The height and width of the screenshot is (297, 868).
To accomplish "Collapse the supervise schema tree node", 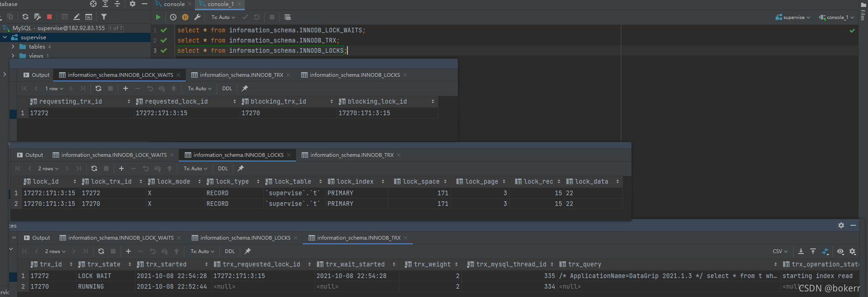I will click(5, 37).
